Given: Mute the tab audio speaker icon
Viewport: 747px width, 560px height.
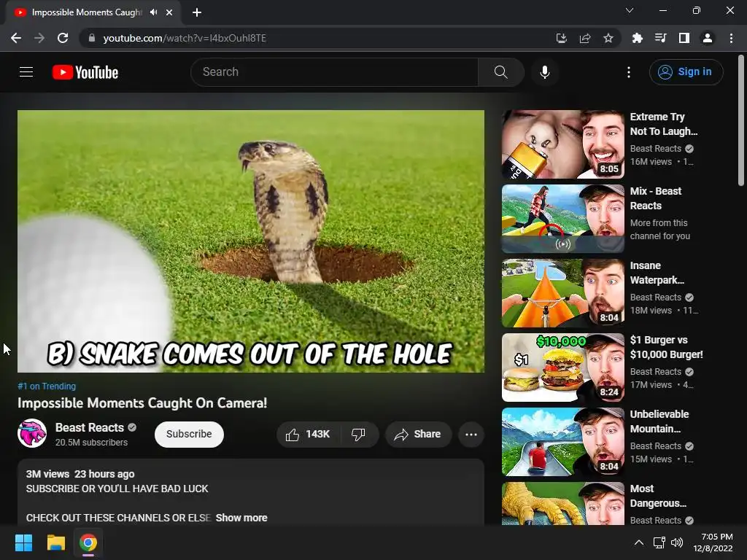Looking at the screenshot, I should (x=153, y=12).
